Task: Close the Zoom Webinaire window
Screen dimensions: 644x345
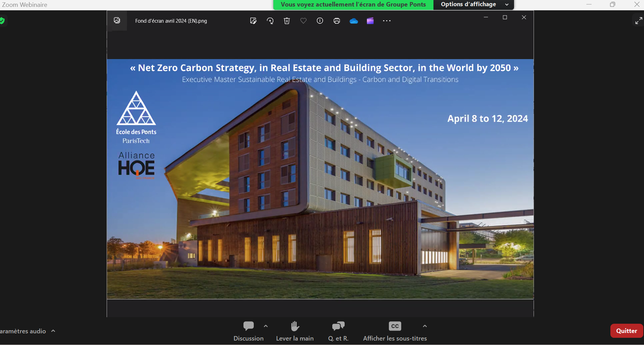Action: click(x=637, y=4)
